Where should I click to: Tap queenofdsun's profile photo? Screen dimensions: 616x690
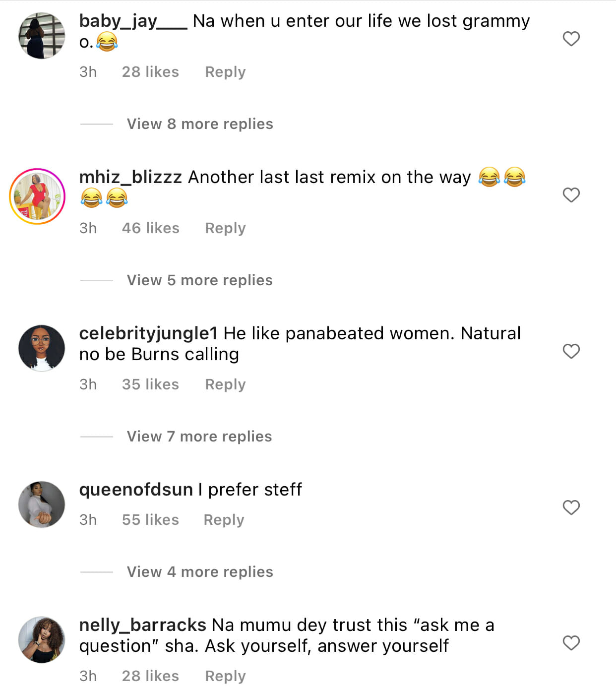[x=42, y=504]
